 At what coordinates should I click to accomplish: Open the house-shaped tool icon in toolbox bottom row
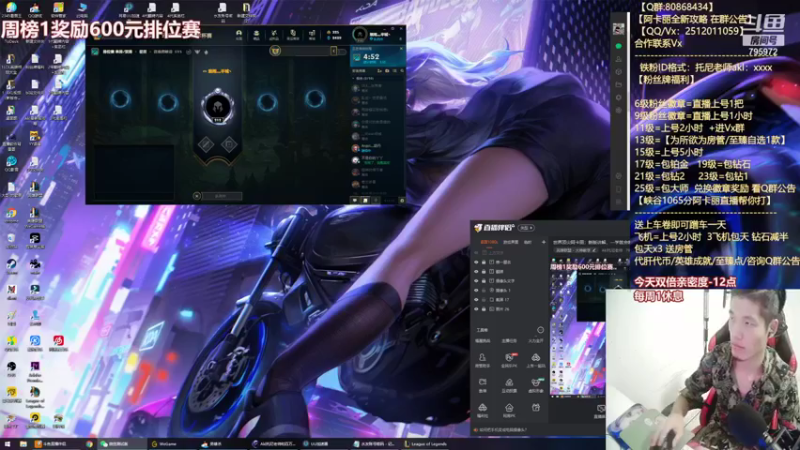pyautogui.click(x=509, y=410)
